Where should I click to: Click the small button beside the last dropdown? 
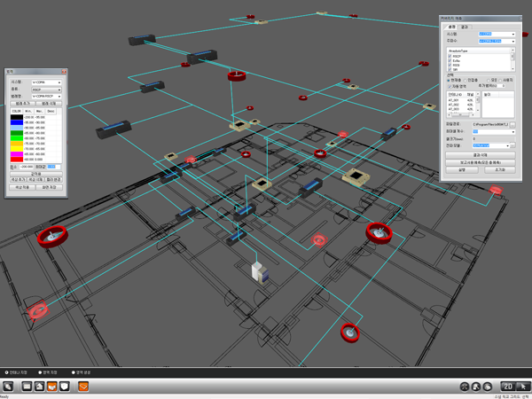point(512,145)
